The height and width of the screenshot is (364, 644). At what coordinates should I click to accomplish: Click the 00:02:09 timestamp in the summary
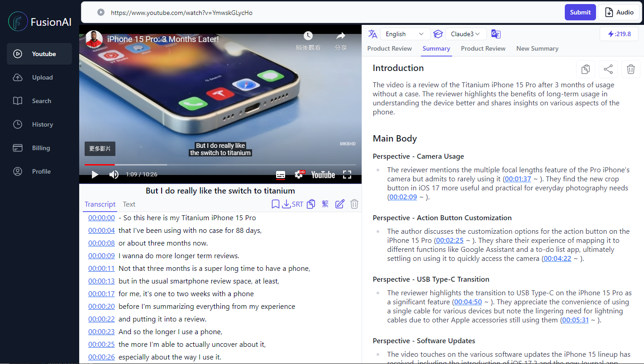coord(403,197)
